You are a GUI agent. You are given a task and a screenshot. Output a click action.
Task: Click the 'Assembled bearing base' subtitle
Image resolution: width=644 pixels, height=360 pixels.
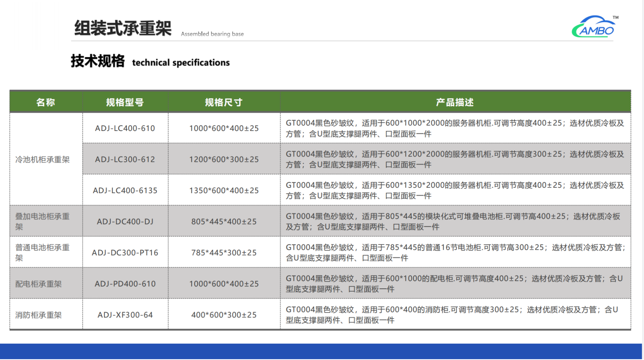point(212,34)
